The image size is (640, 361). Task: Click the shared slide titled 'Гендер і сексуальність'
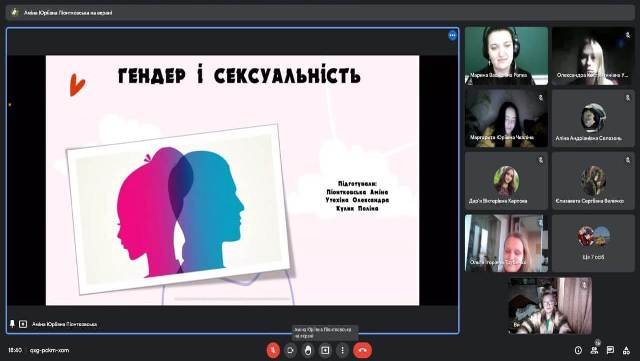pyautogui.click(x=232, y=180)
